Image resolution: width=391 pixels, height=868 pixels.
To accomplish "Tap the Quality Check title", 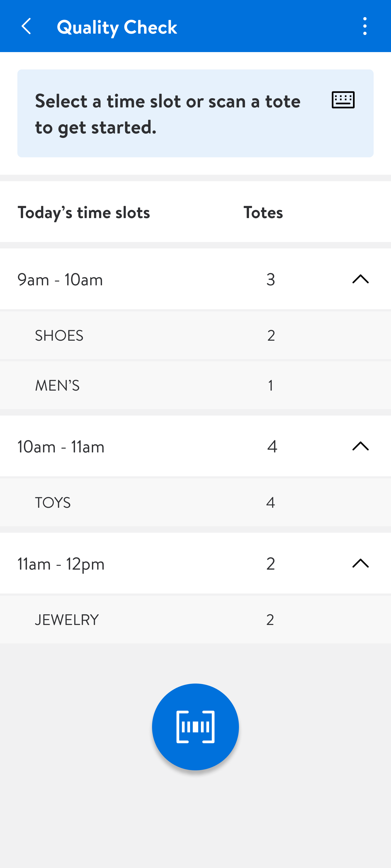I will (117, 27).
